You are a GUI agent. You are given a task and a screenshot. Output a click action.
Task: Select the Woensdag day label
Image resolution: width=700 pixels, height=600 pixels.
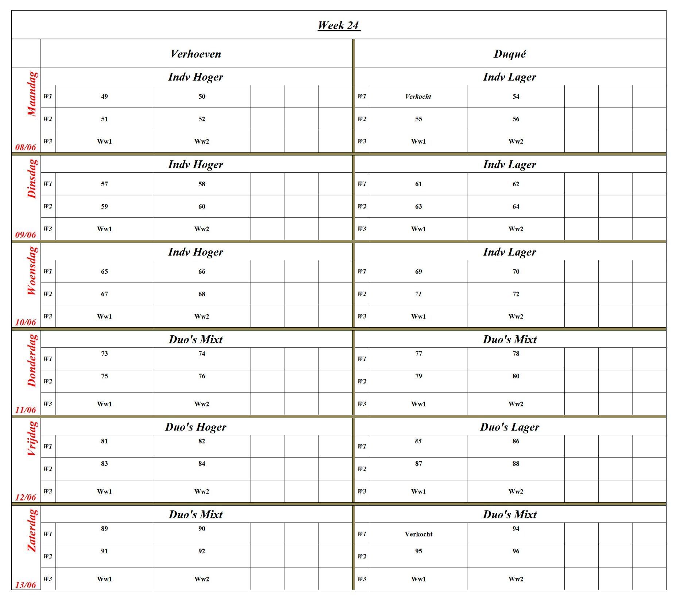[32, 271]
